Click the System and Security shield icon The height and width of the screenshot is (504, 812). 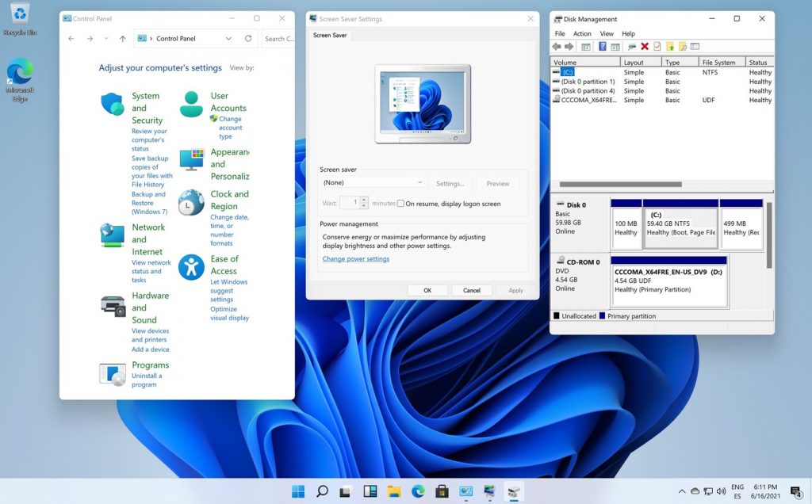coord(112,102)
